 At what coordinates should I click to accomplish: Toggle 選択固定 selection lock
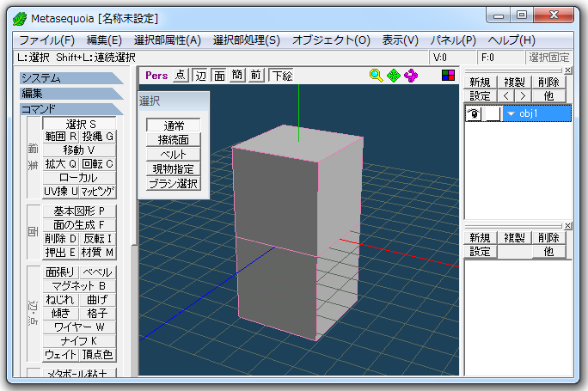549,58
